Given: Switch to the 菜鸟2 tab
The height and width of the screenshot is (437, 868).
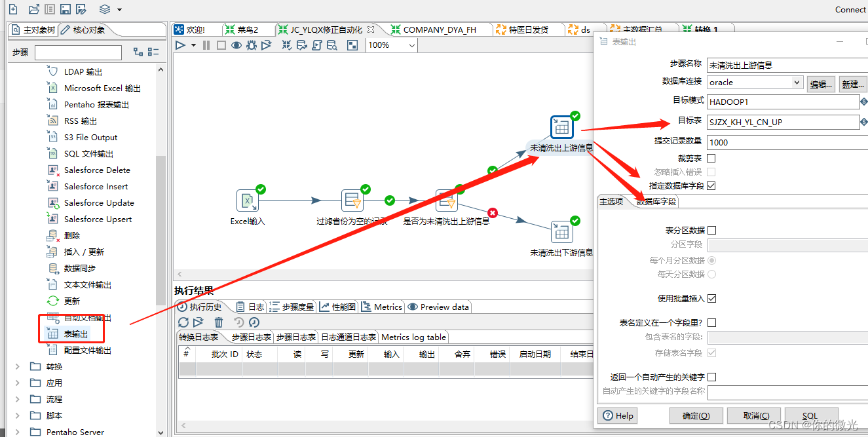Looking at the screenshot, I should [247, 29].
